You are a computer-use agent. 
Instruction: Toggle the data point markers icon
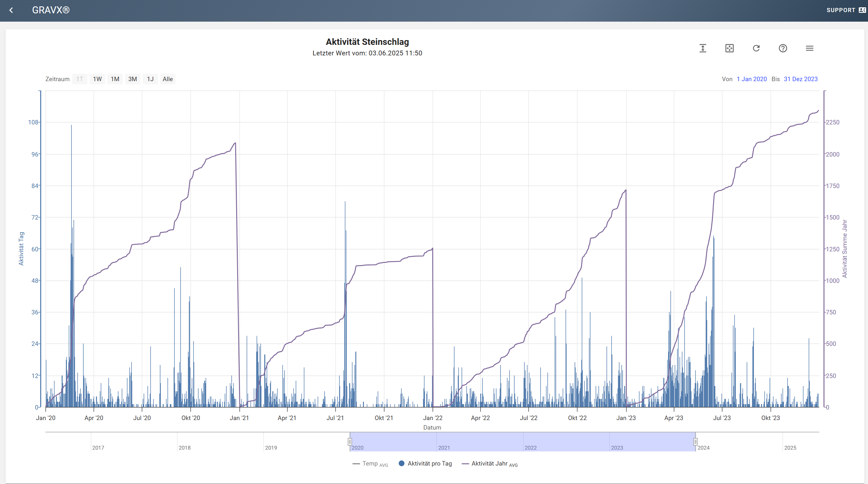tap(729, 48)
